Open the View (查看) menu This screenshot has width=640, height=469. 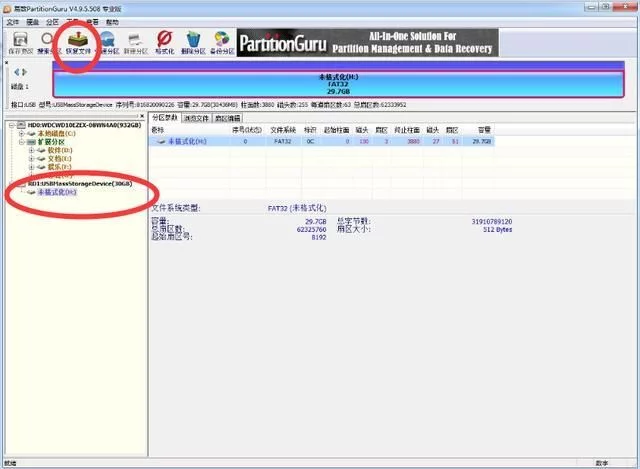coord(92,22)
